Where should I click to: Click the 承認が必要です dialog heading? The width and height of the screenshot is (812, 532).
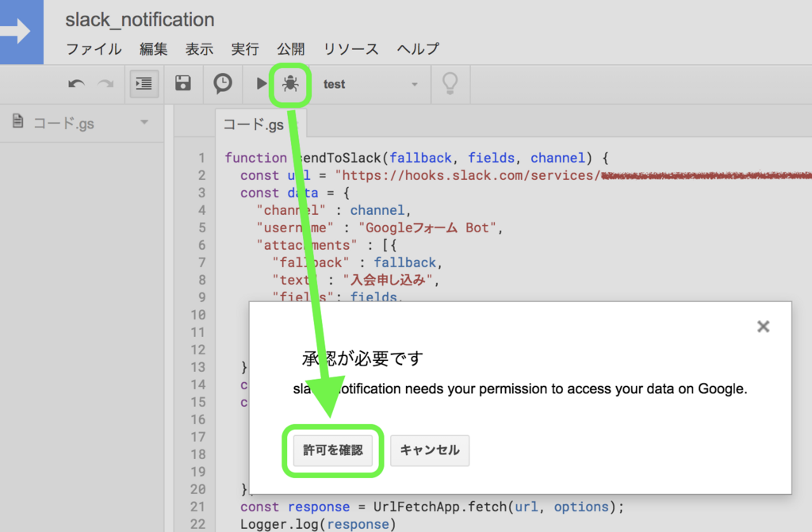click(362, 358)
